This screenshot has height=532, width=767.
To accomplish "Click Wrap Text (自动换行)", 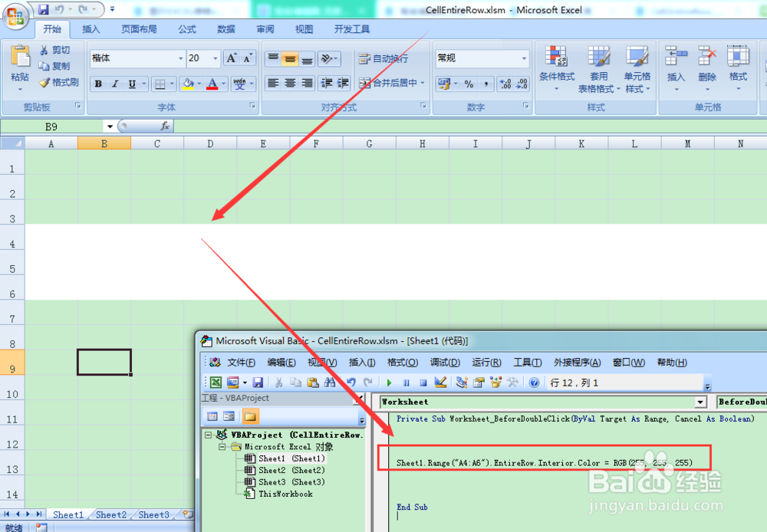I will click(x=383, y=59).
